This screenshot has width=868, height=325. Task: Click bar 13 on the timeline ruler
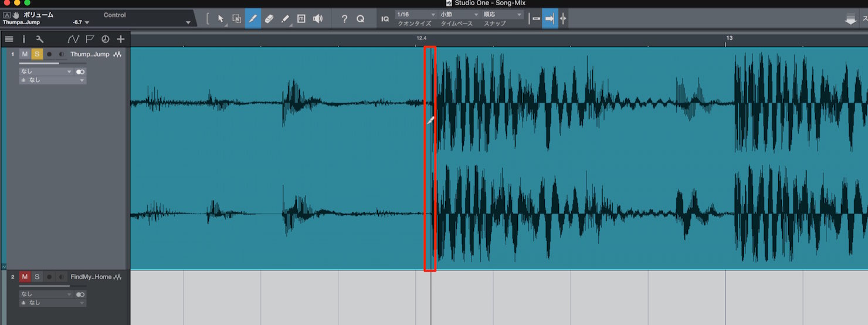coord(729,38)
